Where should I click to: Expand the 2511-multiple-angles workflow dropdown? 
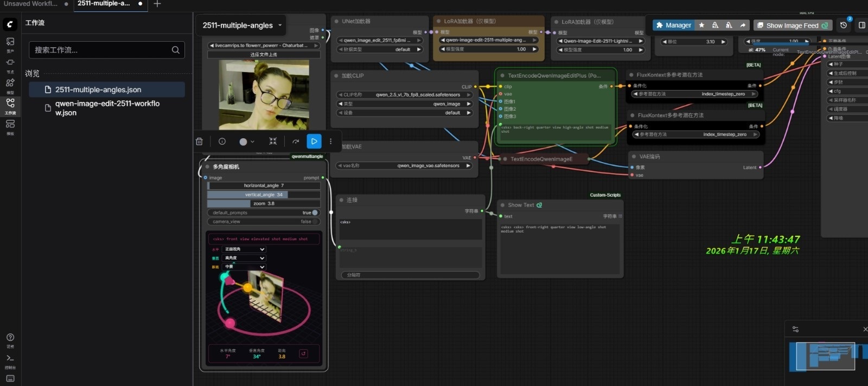point(280,25)
